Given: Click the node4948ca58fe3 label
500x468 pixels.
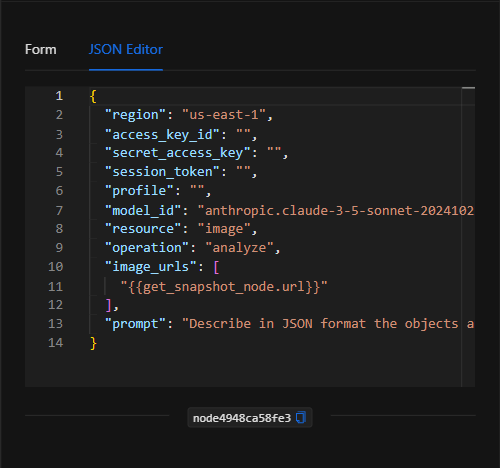Looking at the screenshot, I should click(242, 418).
